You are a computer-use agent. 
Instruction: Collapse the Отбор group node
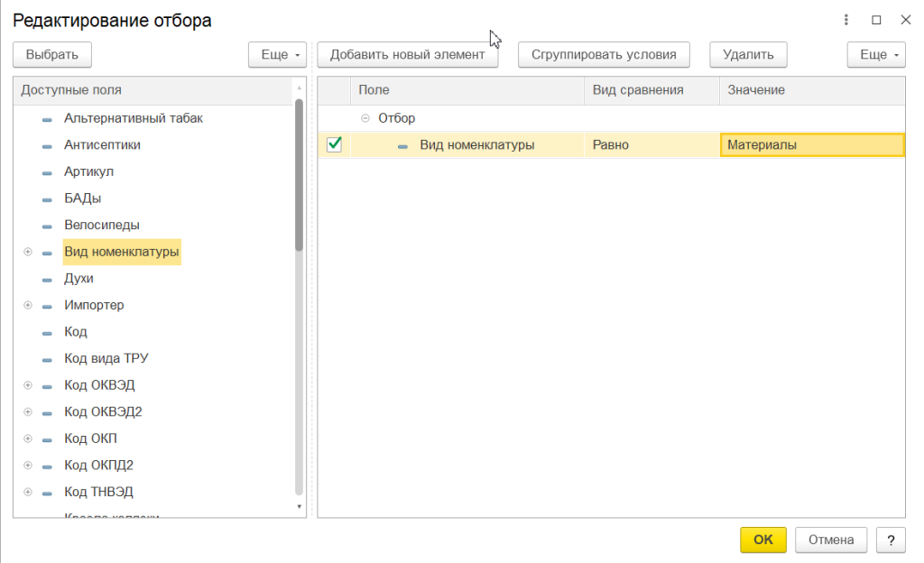[x=365, y=118]
